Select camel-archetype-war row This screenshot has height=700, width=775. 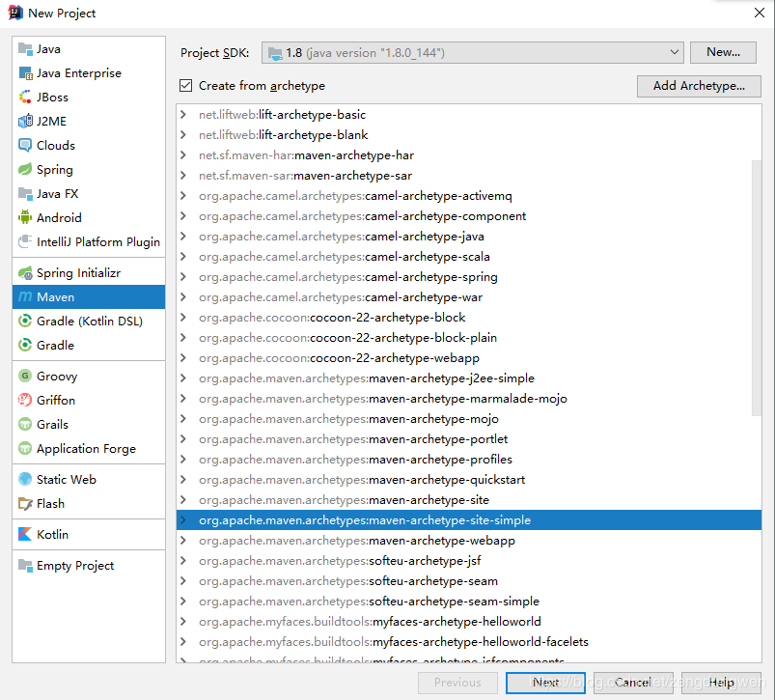468,297
